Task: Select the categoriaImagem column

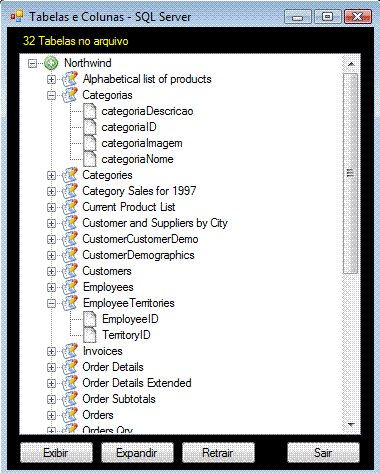Action: (x=142, y=143)
